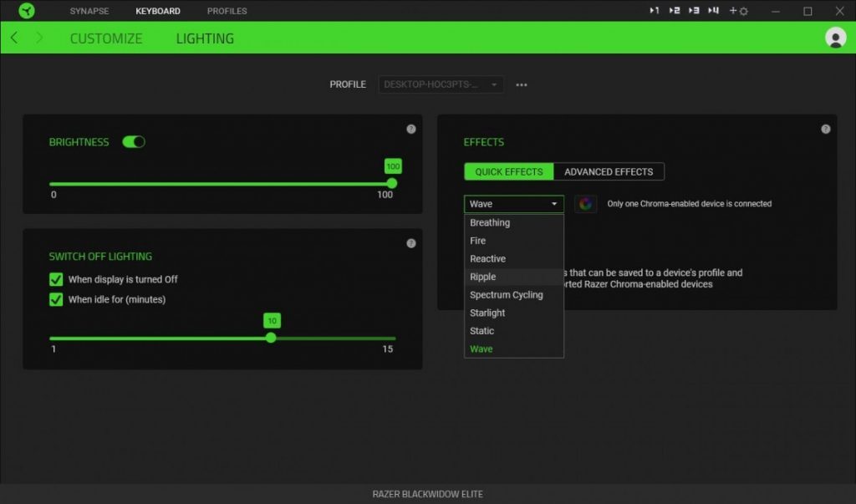Go back with the left arrow
This screenshot has height=504, width=856.
(14, 38)
